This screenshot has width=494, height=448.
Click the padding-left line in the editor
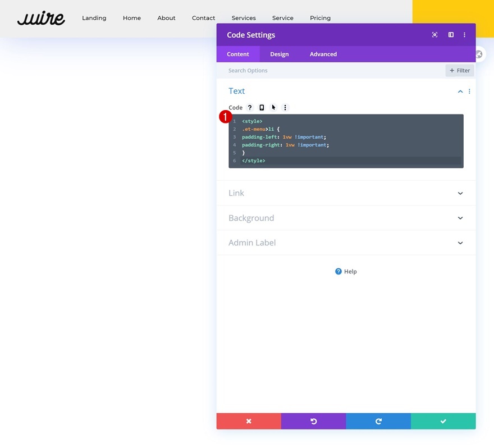point(284,137)
